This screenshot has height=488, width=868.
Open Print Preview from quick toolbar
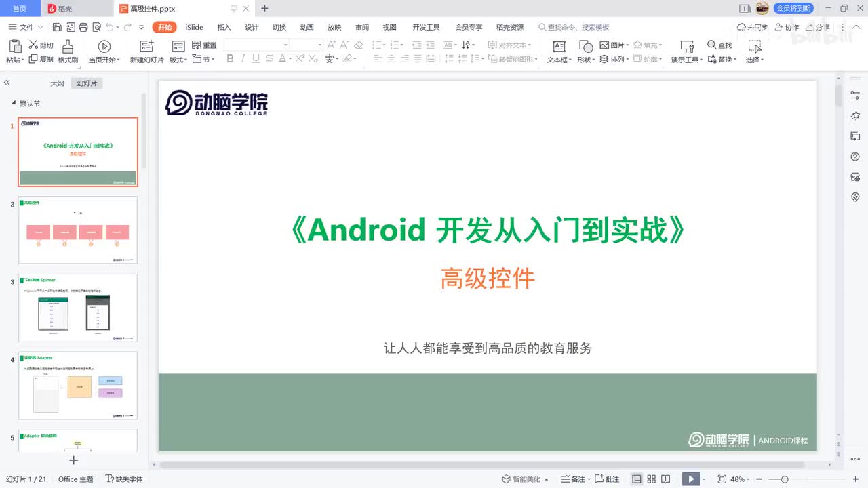96,27
